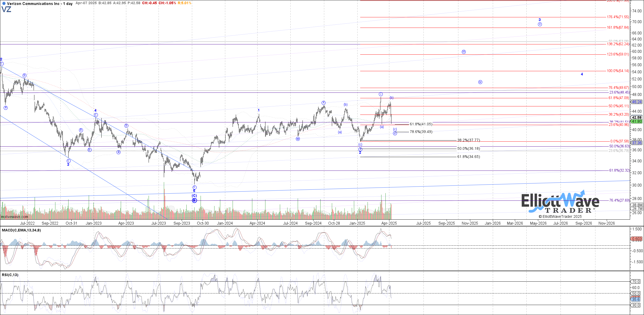This screenshot has height=315, width=644.
Task: Click the 161.8%(67.84) extension label
Action: (x=617, y=28)
